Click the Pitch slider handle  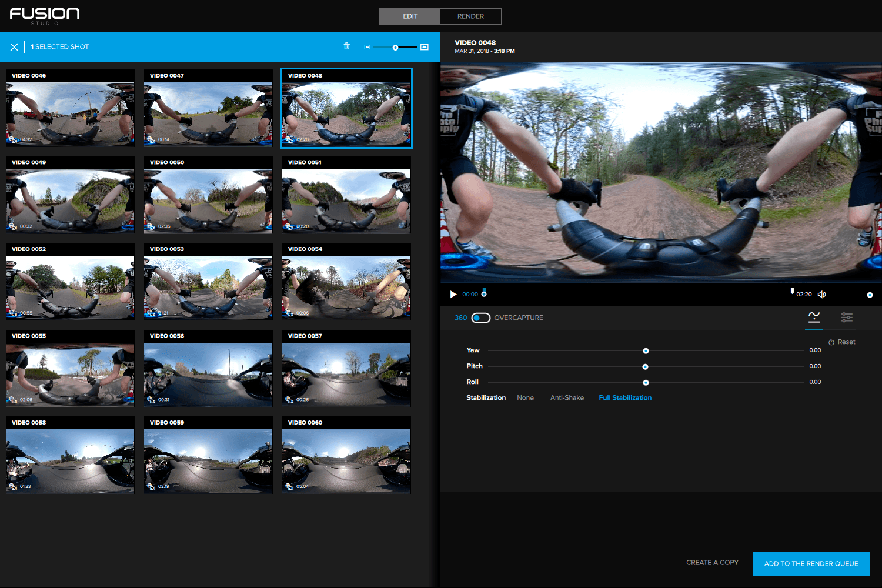pyautogui.click(x=646, y=367)
